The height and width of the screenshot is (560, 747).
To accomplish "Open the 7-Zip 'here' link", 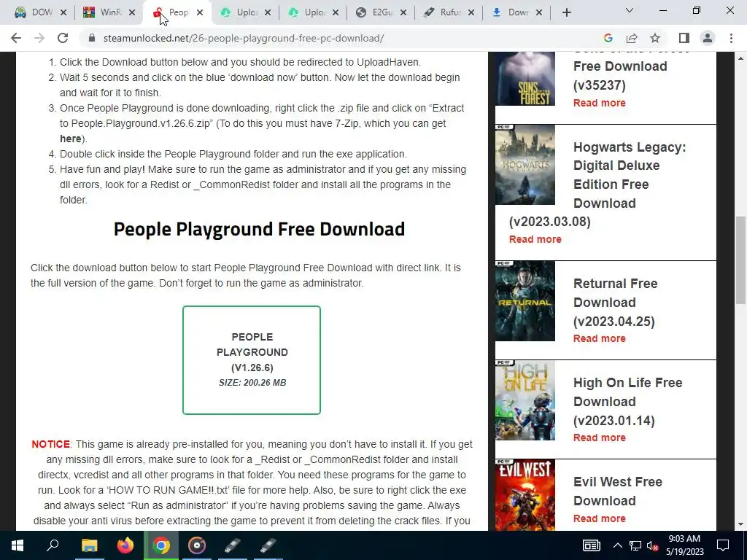I will click(x=70, y=139).
